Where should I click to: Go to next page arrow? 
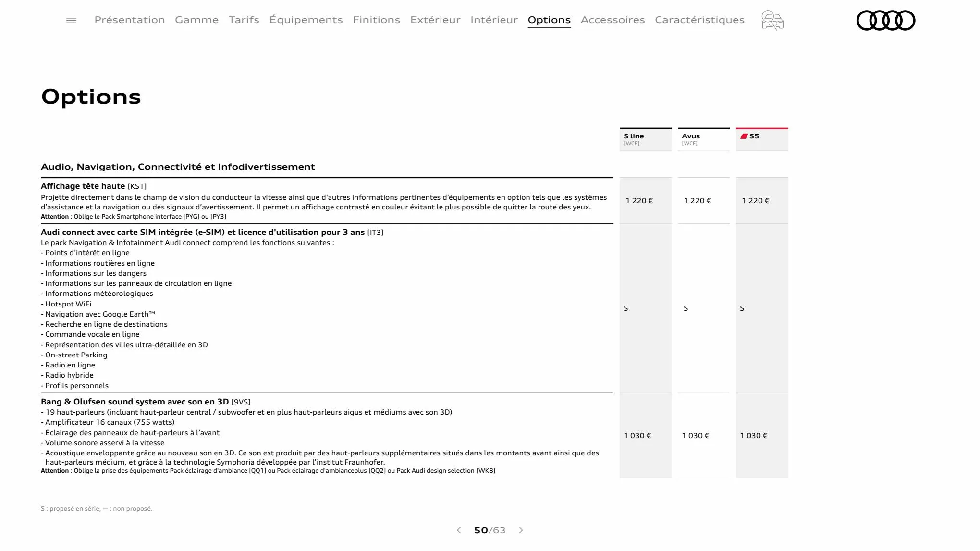(x=521, y=530)
